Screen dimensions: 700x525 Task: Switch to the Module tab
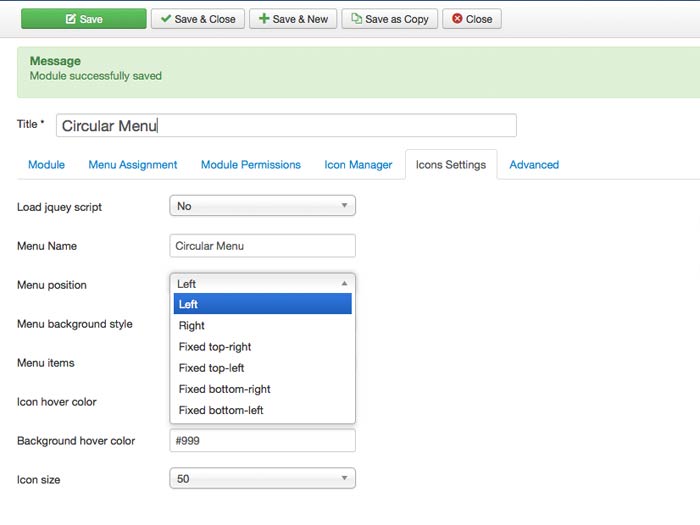pyautogui.click(x=46, y=165)
